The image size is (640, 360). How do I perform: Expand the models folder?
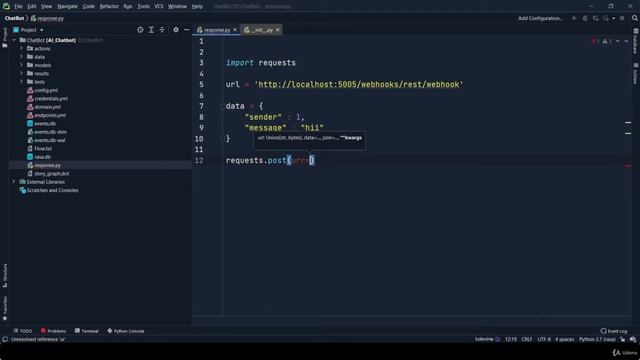click(22, 65)
